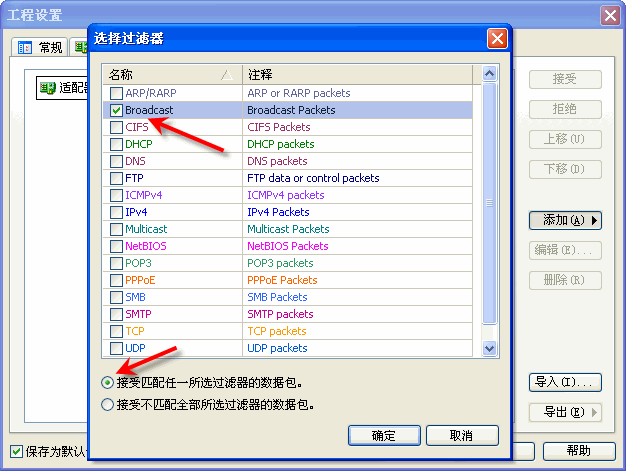Image resolution: width=626 pixels, height=471 pixels.
Task: Enable the FTP filter checkbox
Action: pos(116,178)
